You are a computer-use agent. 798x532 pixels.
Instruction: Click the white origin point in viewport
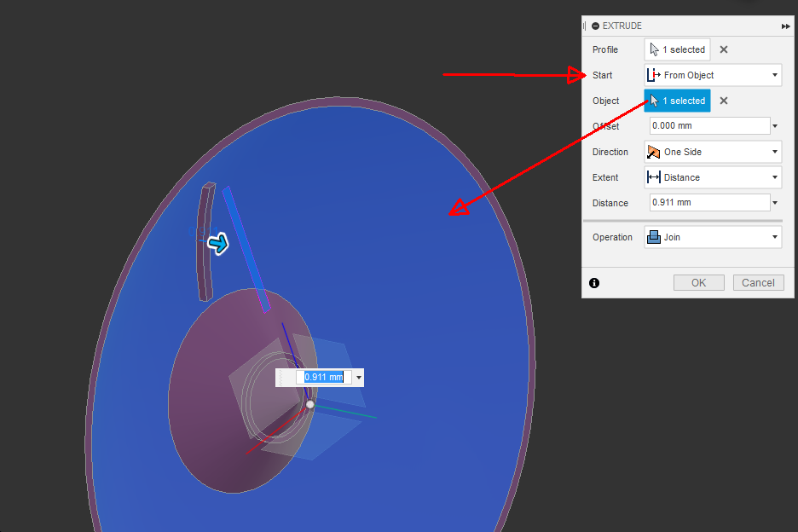310,405
